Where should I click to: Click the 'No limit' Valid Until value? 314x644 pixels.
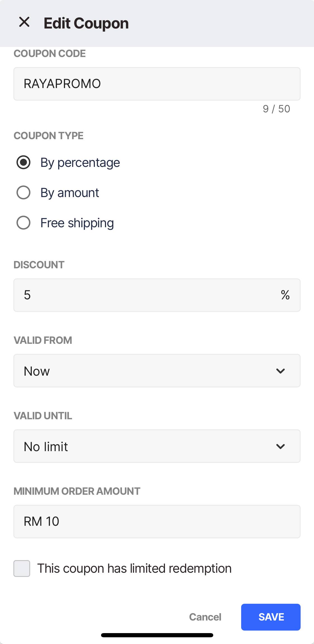pyautogui.click(x=46, y=447)
